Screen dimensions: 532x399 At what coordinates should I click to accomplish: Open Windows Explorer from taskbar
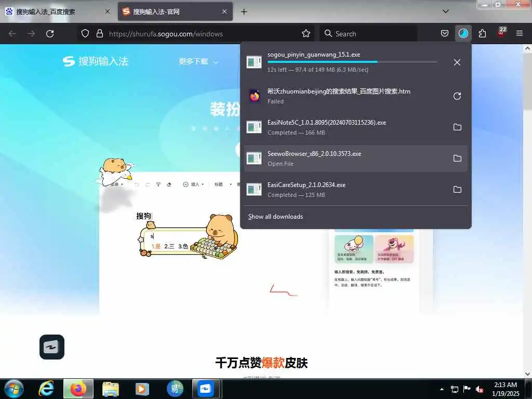[111, 389]
